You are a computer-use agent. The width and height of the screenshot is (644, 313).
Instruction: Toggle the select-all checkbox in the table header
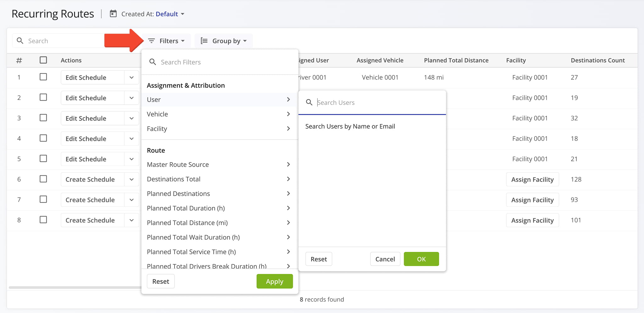click(43, 60)
